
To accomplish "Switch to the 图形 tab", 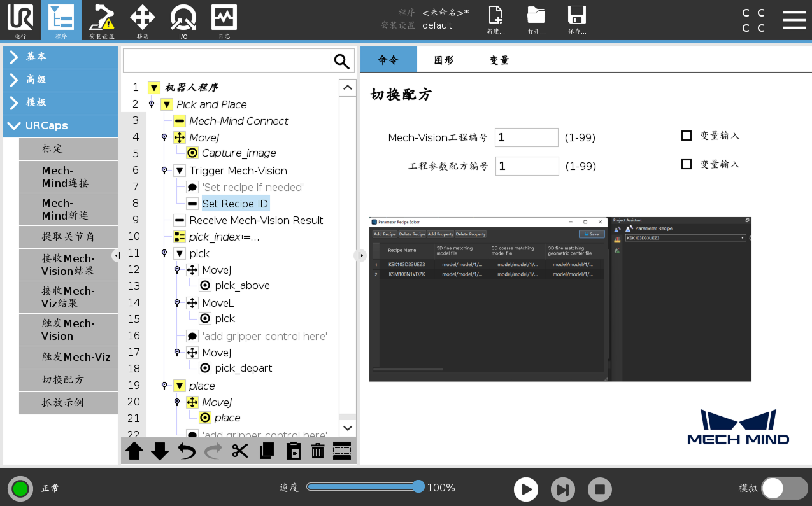I will [444, 60].
